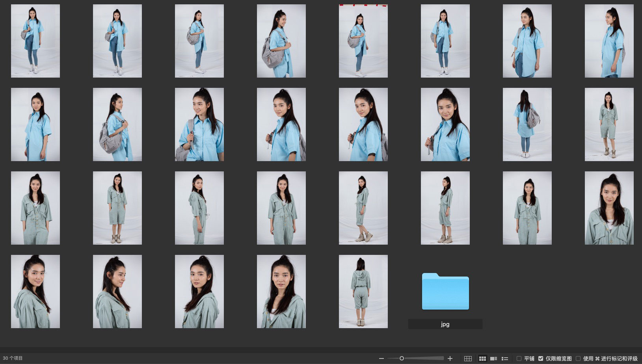Switch to details view with thumbnail
This screenshot has height=364, width=642.
coord(493,358)
